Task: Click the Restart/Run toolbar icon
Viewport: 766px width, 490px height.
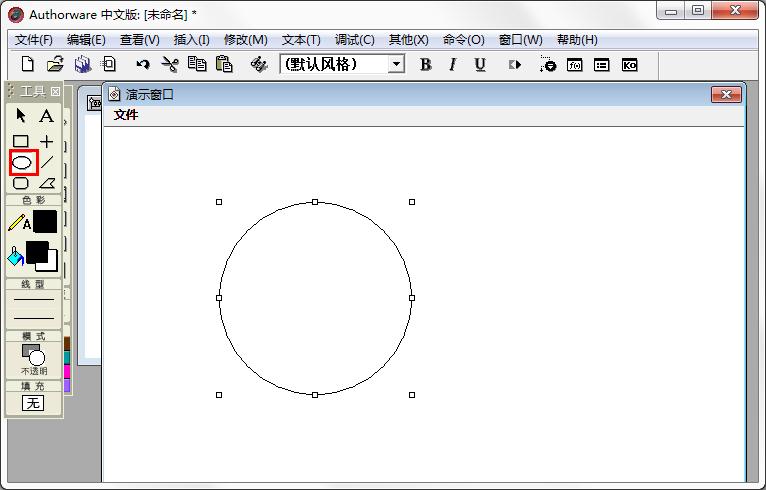Action: pos(514,64)
